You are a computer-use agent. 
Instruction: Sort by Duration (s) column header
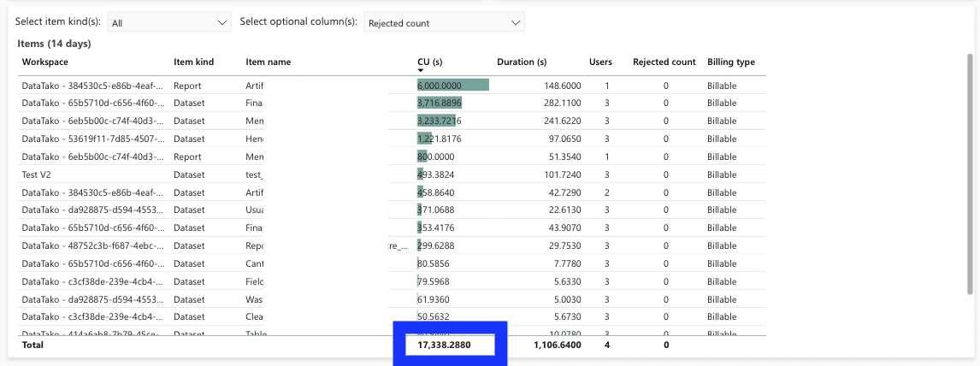pyautogui.click(x=522, y=62)
